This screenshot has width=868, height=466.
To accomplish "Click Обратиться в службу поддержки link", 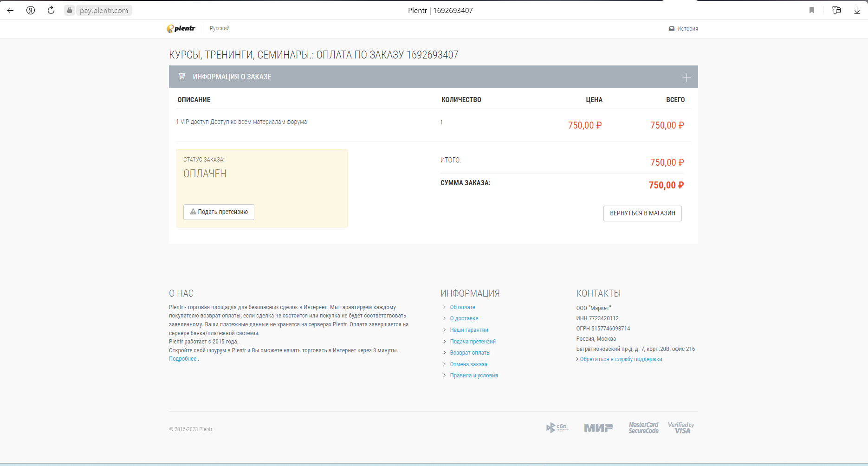I will click(621, 359).
